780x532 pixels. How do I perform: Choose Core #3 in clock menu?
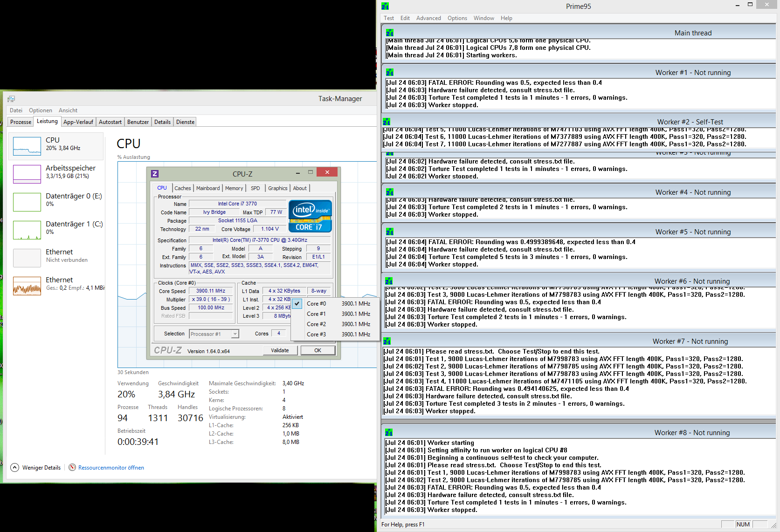coord(335,334)
